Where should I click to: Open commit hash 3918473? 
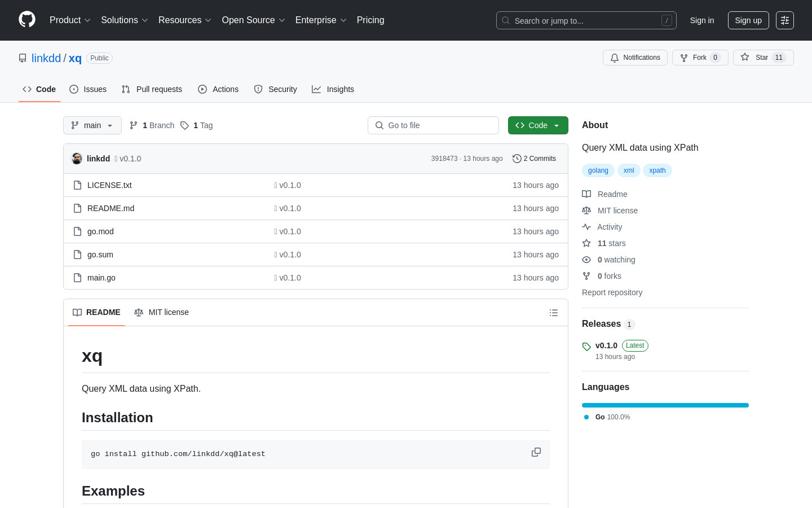pyautogui.click(x=444, y=159)
